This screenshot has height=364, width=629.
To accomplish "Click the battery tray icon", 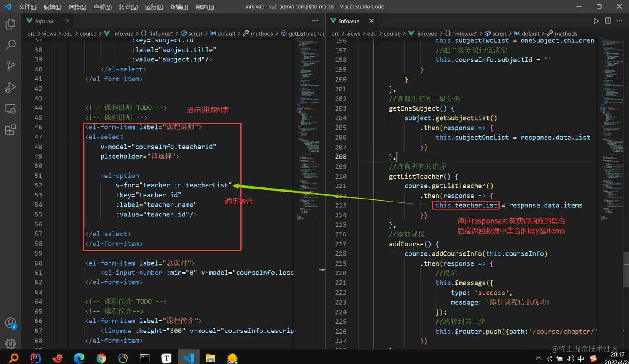I will point(560,358).
